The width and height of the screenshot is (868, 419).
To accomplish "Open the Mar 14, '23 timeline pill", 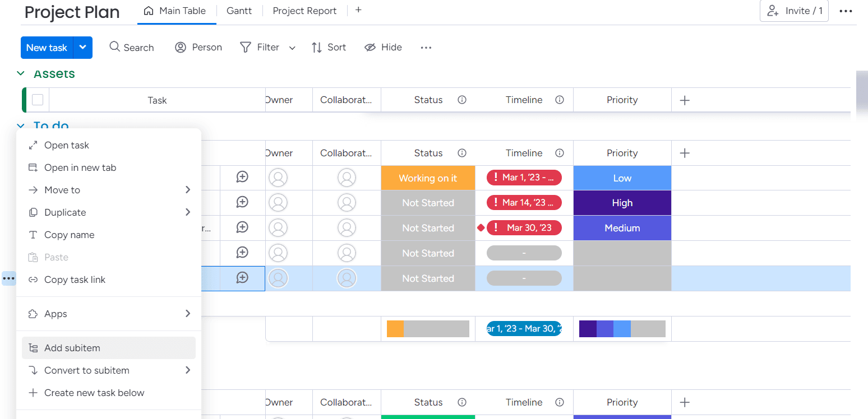I will tap(524, 203).
